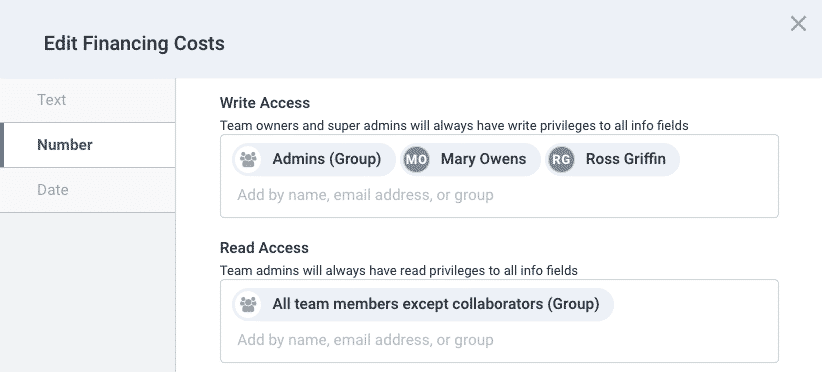The height and width of the screenshot is (372, 822).
Task: Click the All team members group icon
Action: click(247, 304)
